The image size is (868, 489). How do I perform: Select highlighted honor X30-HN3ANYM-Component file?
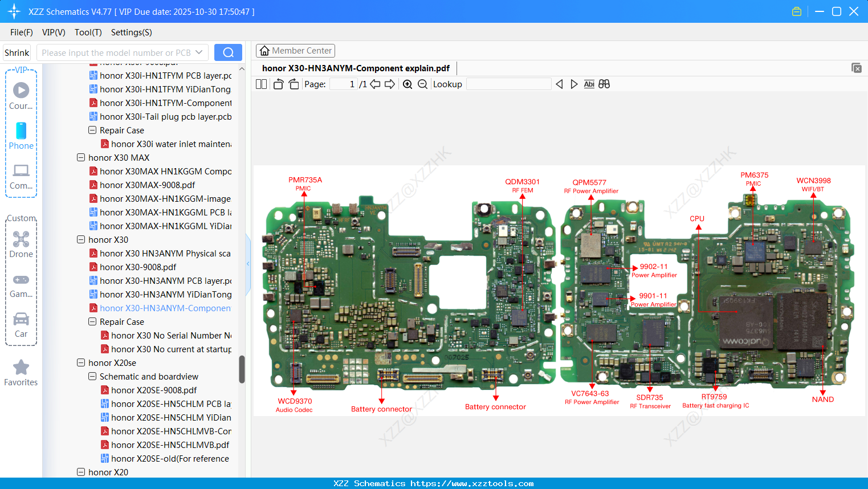coord(165,308)
